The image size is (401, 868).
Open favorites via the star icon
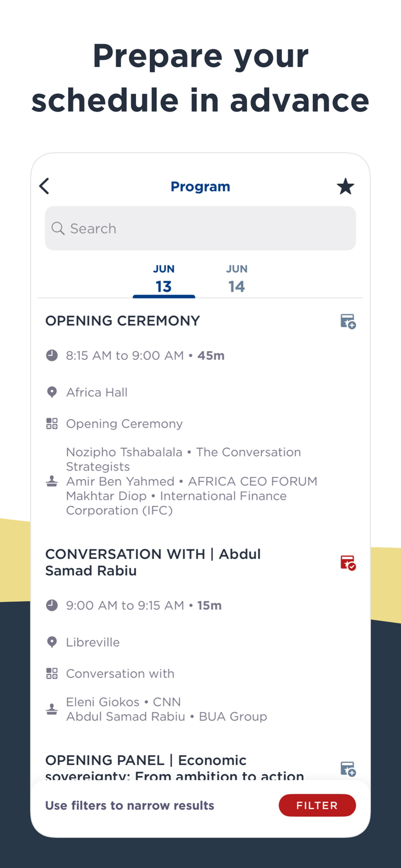click(x=345, y=186)
